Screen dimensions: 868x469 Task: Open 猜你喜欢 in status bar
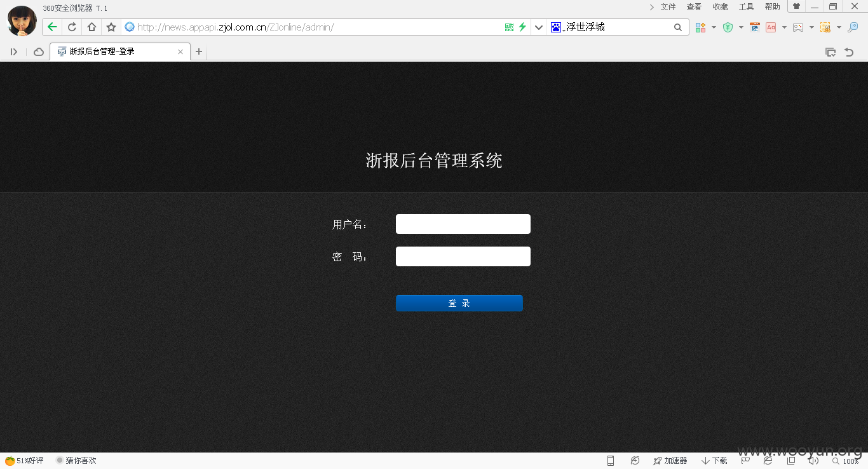click(x=76, y=461)
